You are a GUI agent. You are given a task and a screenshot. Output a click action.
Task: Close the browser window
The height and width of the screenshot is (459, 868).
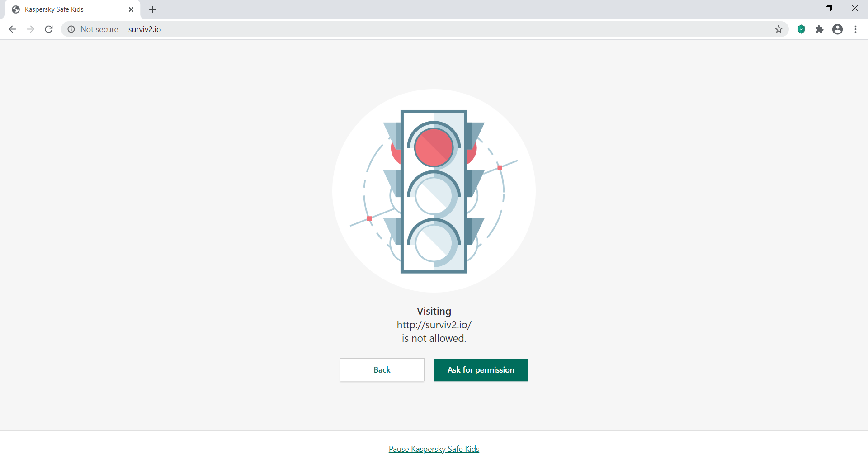click(x=854, y=9)
